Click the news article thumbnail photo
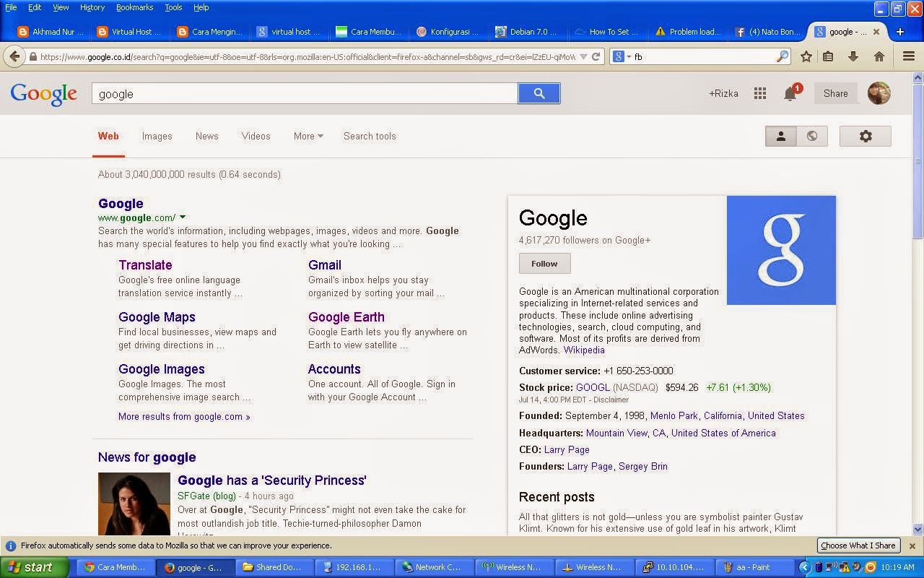 134,504
